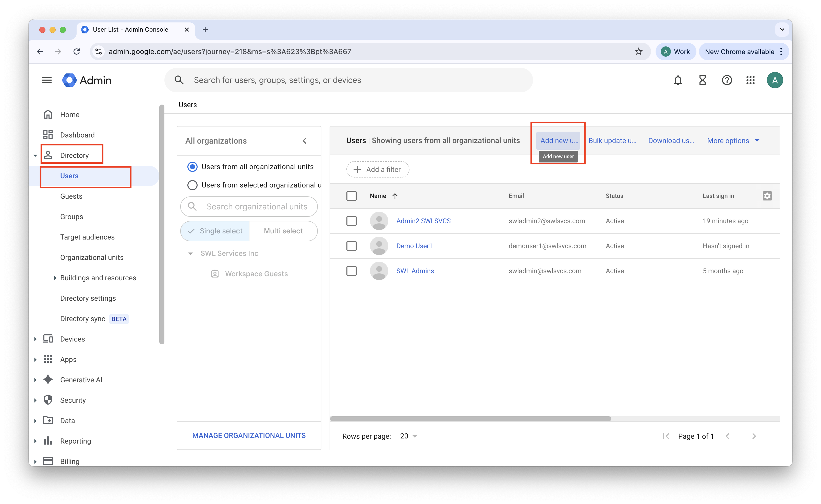Click the Home icon in sidebar

pyautogui.click(x=48, y=115)
